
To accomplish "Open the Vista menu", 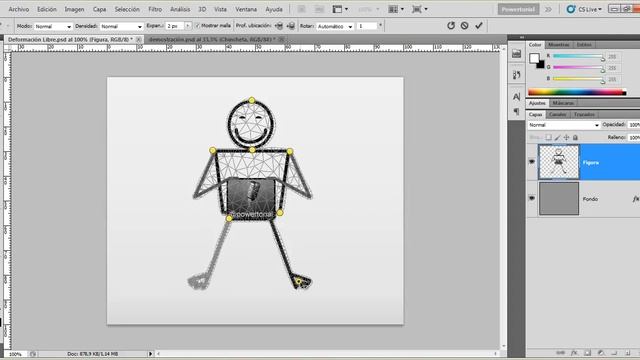I will point(220,9).
